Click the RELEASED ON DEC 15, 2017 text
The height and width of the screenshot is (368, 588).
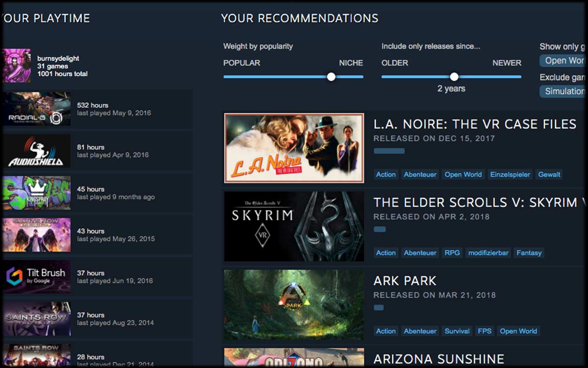[434, 138]
